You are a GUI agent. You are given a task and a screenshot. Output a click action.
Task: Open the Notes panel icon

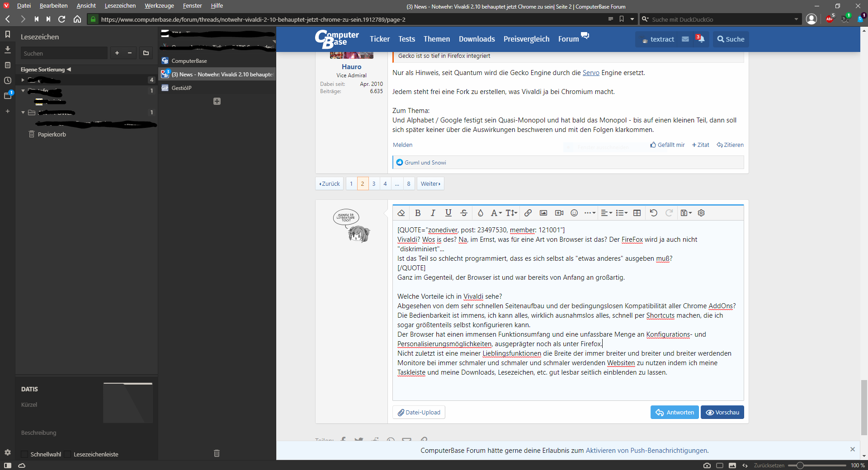[8, 65]
